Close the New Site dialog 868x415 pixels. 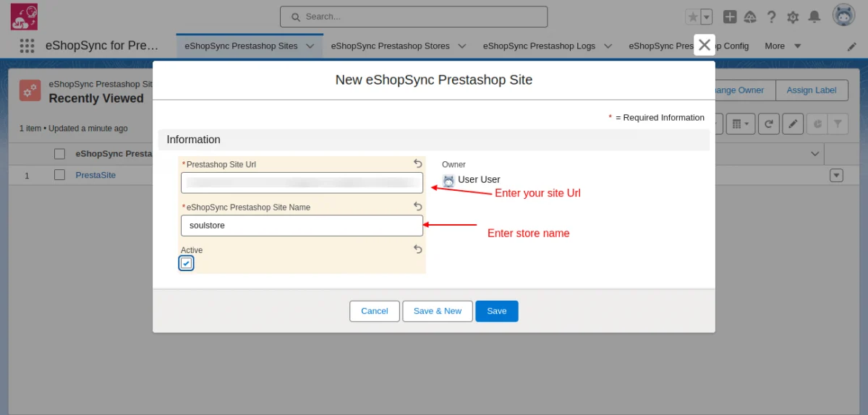coord(705,44)
